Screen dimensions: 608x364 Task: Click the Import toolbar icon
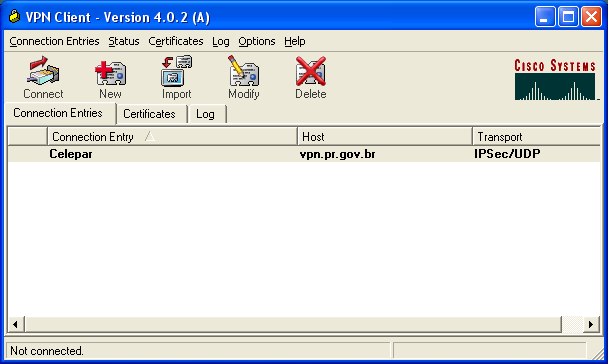pos(176,78)
